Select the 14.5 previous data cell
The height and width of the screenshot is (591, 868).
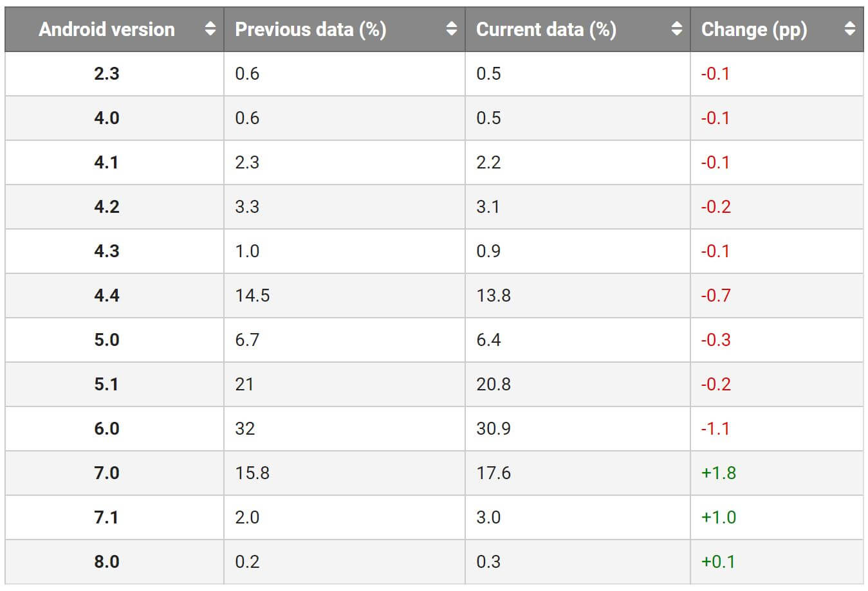click(252, 295)
